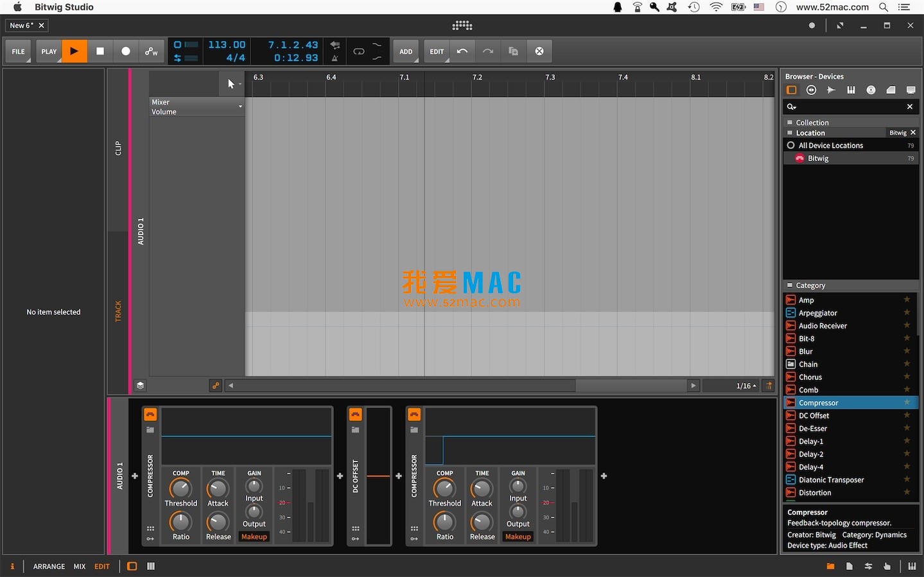
Task: Click the duplicate icon in toolbar
Action: (x=514, y=51)
